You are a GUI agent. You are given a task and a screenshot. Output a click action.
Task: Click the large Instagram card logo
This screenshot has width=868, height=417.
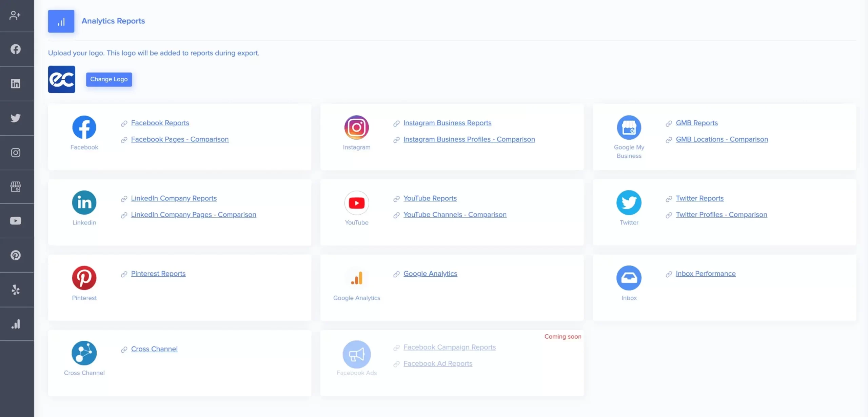point(356,127)
